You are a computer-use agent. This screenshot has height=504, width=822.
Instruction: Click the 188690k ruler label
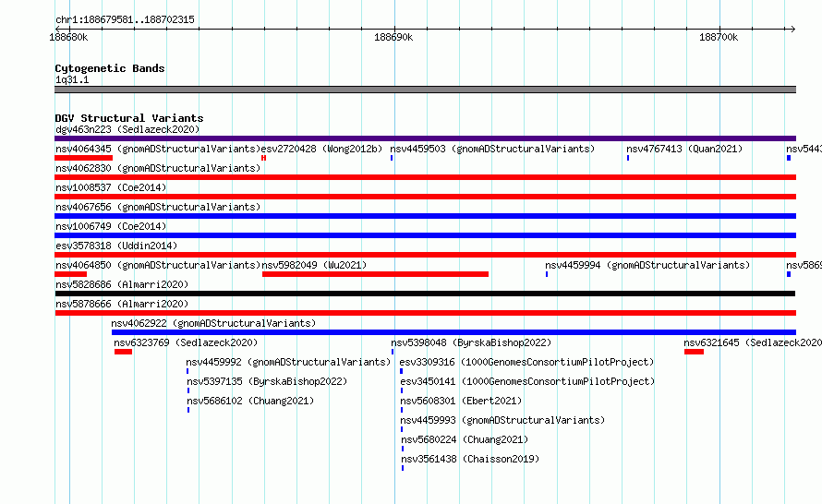click(393, 37)
